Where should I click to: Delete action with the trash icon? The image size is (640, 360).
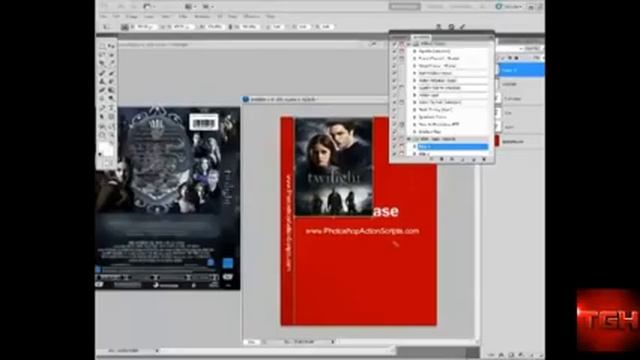point(484,160)
